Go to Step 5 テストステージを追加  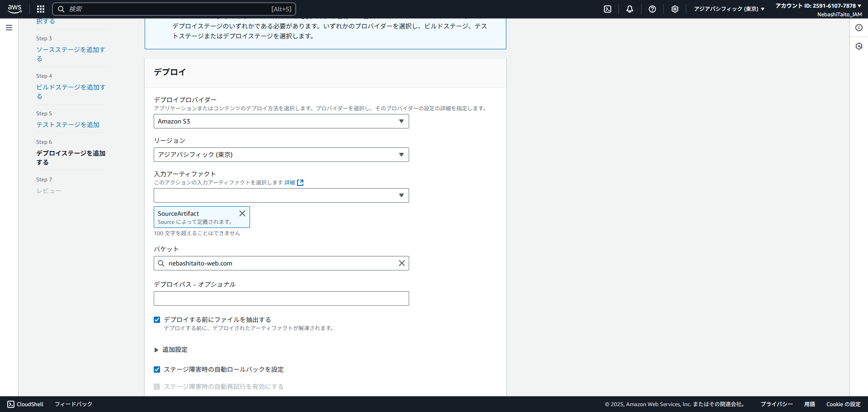tap(68, 125)
